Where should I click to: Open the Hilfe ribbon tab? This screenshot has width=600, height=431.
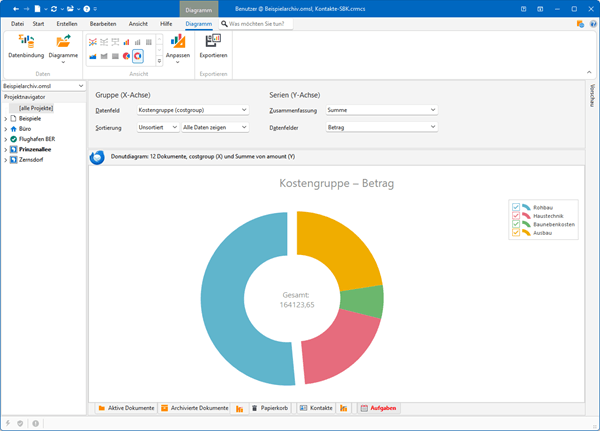[x=166, y=24]
